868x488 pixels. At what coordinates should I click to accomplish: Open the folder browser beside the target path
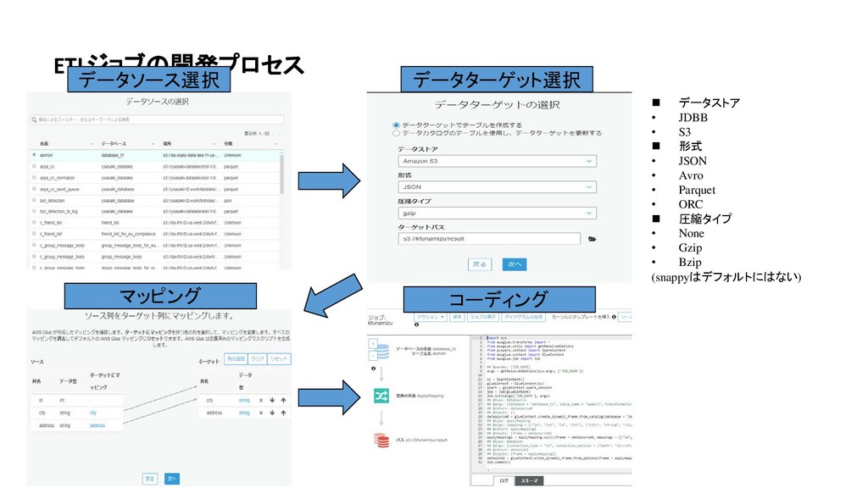[592, 239]
